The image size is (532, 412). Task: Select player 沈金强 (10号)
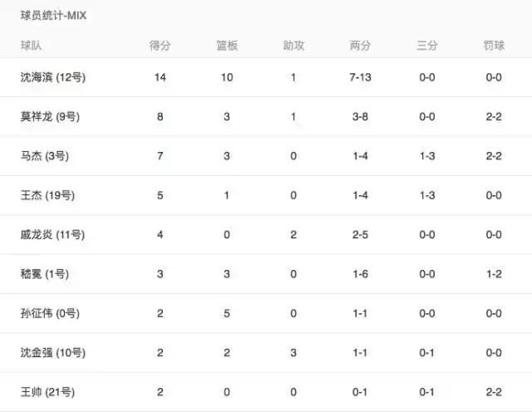coord(52,353)
